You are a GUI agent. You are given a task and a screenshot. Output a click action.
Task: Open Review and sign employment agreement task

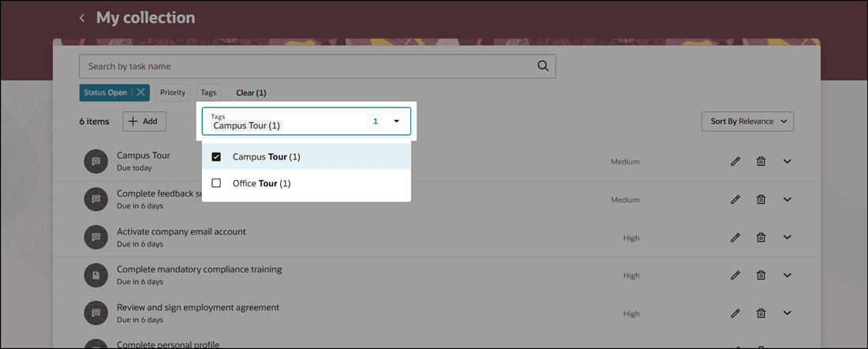point(197,307)
